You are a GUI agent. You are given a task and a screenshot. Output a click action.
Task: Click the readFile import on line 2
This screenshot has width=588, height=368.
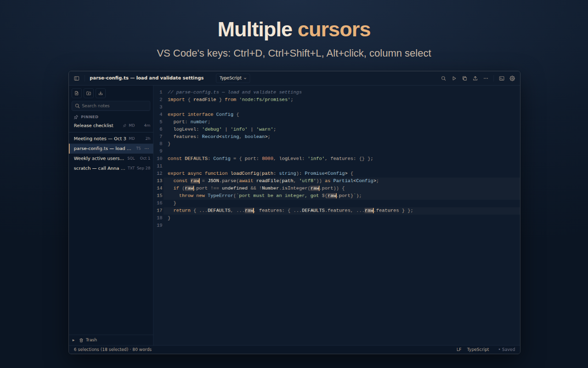click(x=204, y=100)
